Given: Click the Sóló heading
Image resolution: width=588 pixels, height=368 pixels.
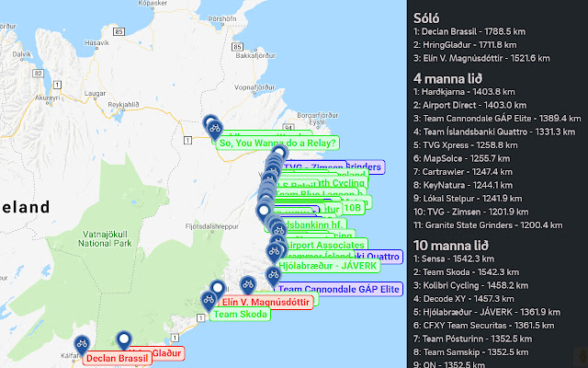Looking at the screenshot, I should pos(426,18).
